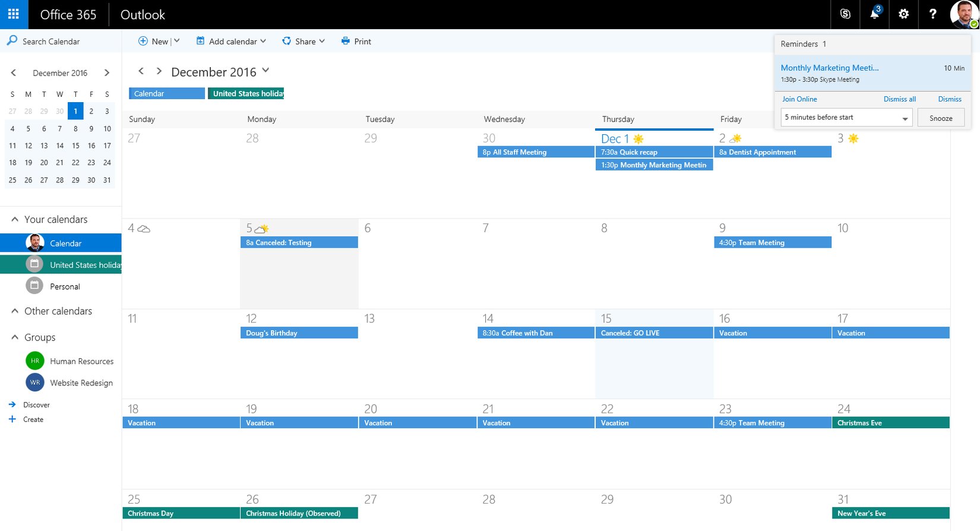Image resolution: width=980 pixels, height=531 pixels.
Task: Open snooze time dropdown
Action: coord(846,118)
